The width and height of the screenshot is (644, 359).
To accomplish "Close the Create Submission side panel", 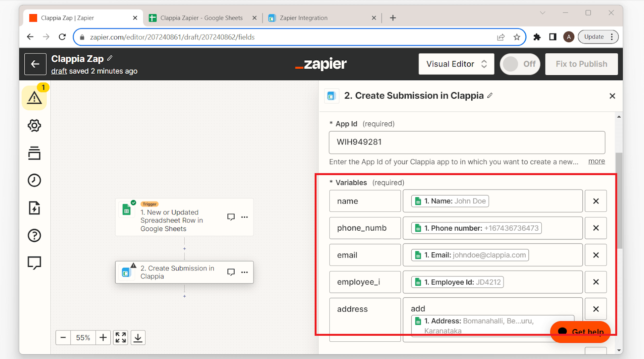I will 612,96.
